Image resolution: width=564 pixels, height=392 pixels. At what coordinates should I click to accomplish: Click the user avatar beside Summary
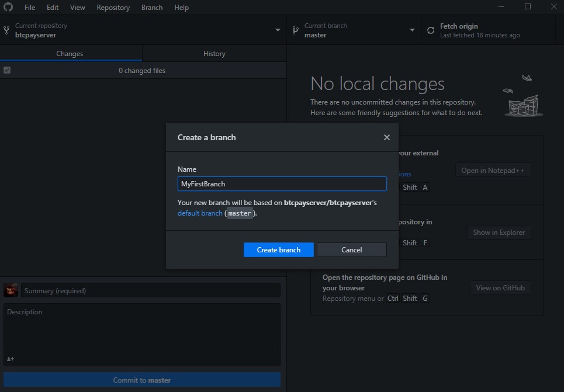pyautogui.click(x=11, y=290)
